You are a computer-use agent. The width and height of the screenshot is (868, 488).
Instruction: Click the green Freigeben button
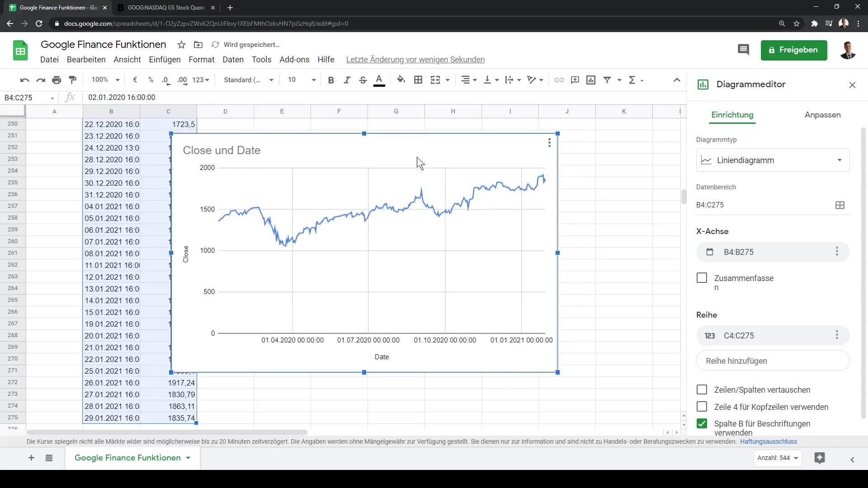coord(793,50)
